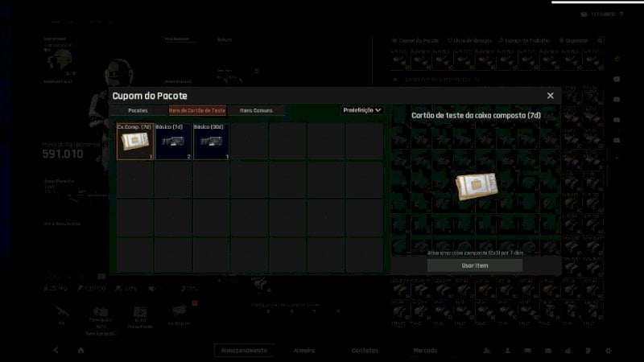The image size is (644, 362).
Task: Close the Cupom do Pacote dialog
Action: [551, 96]
